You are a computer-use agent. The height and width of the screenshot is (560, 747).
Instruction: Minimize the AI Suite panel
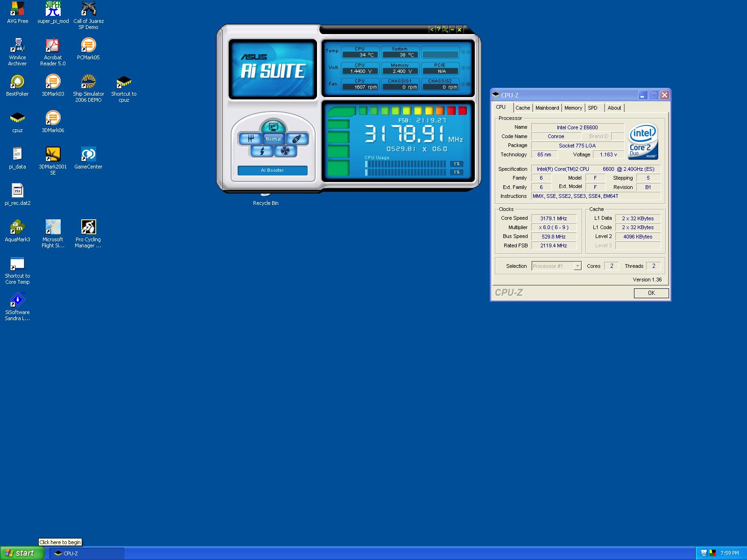(x=452, y=29)
